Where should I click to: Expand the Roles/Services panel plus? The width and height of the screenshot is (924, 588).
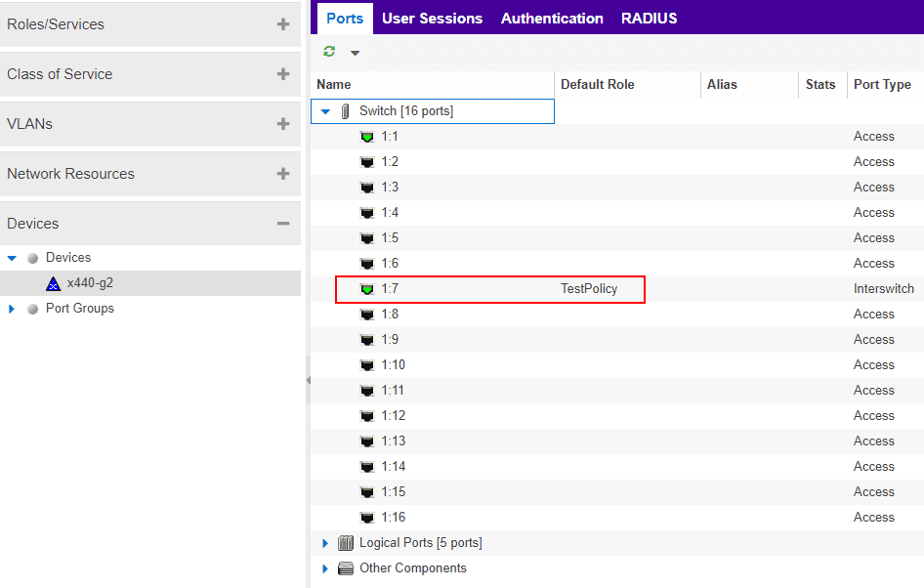pos(283,24)
